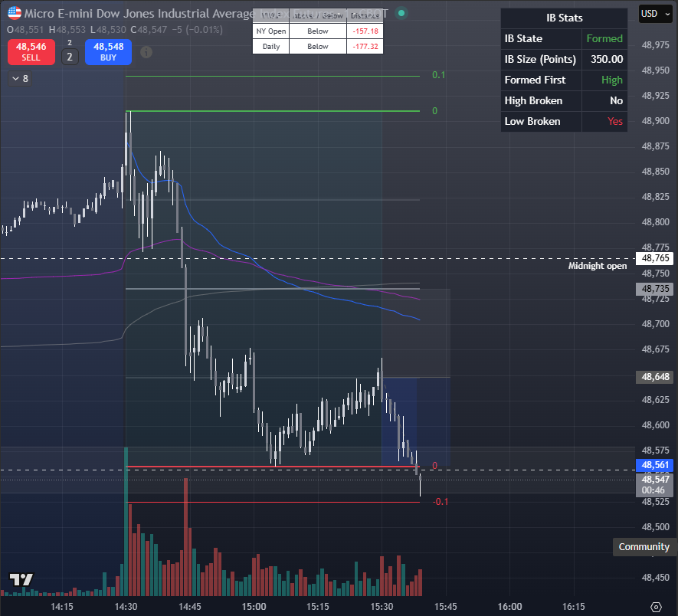The width and height of the screenshot is (678, 616).
Task: Click the Midnight open line label
Action: [597, 266]
